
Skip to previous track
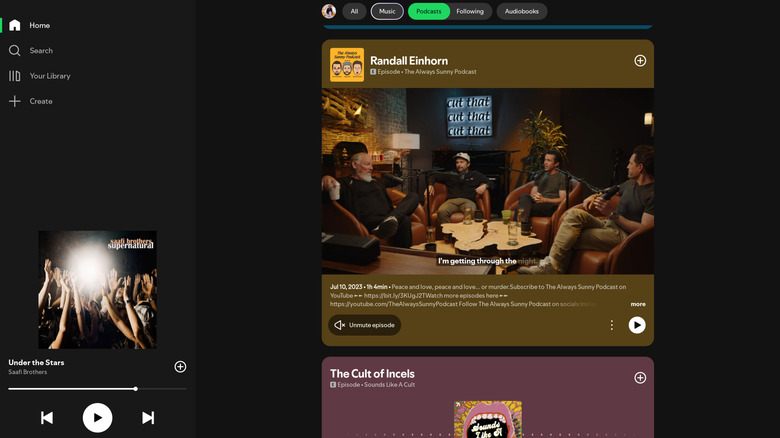point(47,418)
